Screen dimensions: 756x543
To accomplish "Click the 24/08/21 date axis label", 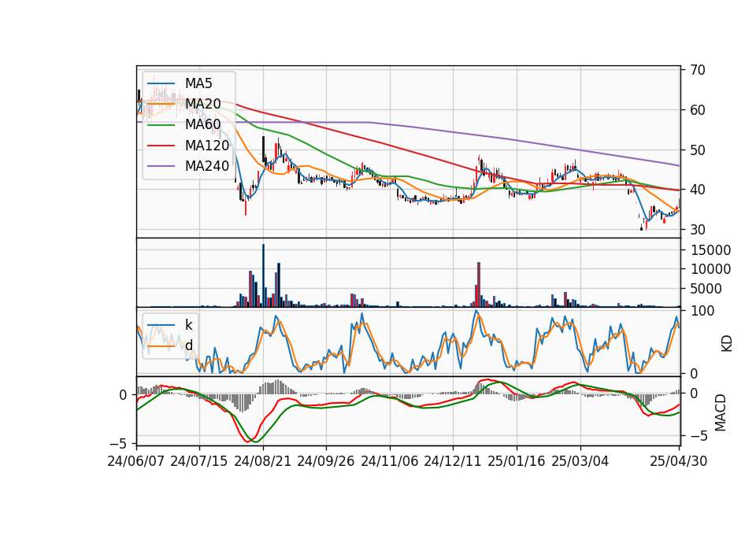I will point(263,461).
